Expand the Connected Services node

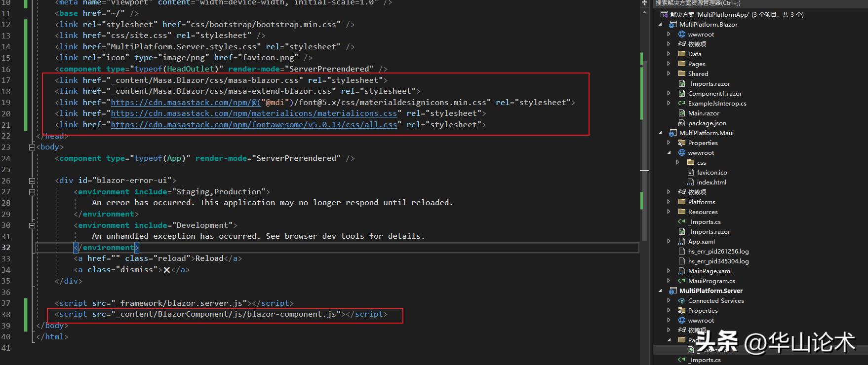669,300
